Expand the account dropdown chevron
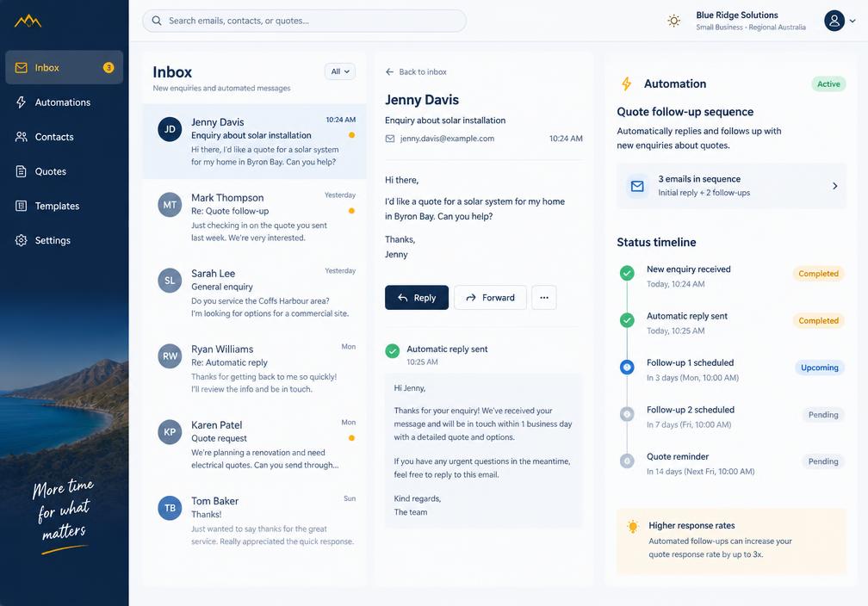 (852, 21)
